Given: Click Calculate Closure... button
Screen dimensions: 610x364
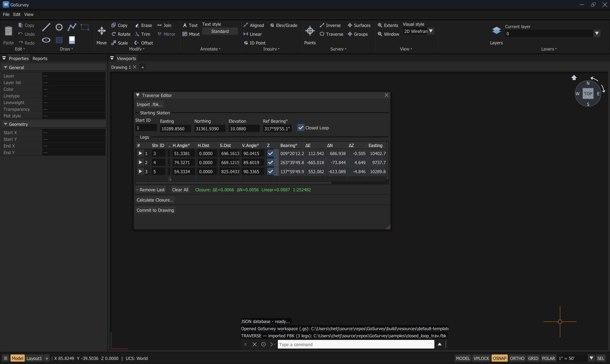Looking at the screenshot, I should (155, 200).
